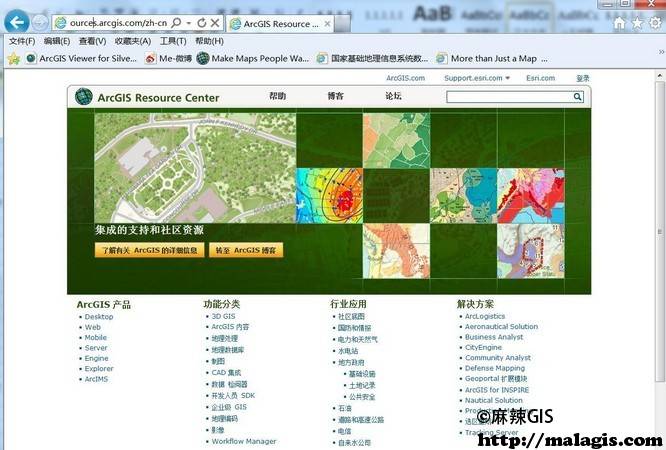Open the Workflow Manager link

244,442
